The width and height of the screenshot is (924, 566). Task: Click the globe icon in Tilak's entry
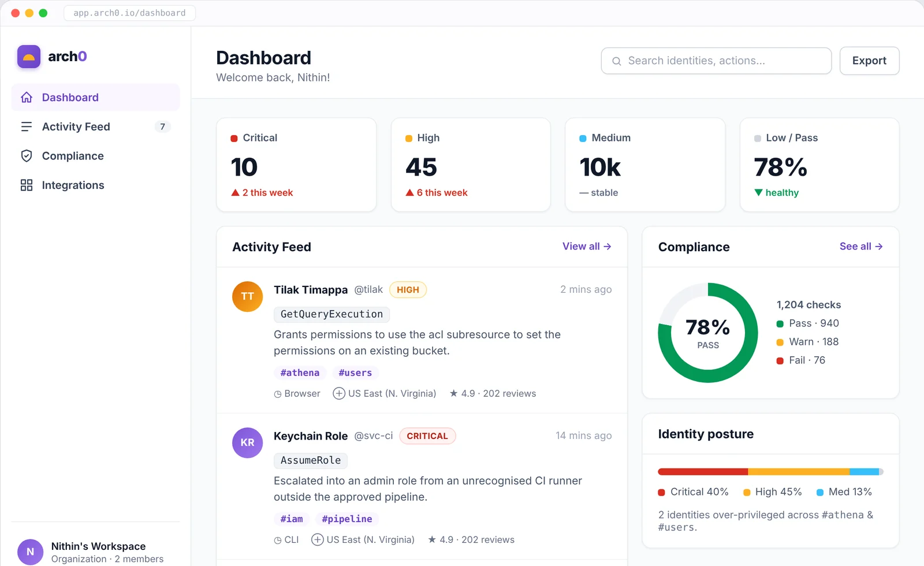[339, 393]
